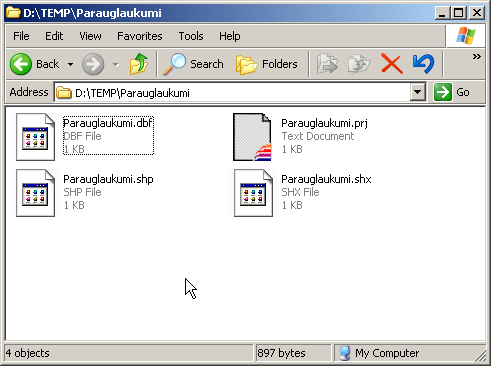Select the Parauglaukumi.shp file icon
Viewport: 491px width, 366px height.
coord(35,193)
